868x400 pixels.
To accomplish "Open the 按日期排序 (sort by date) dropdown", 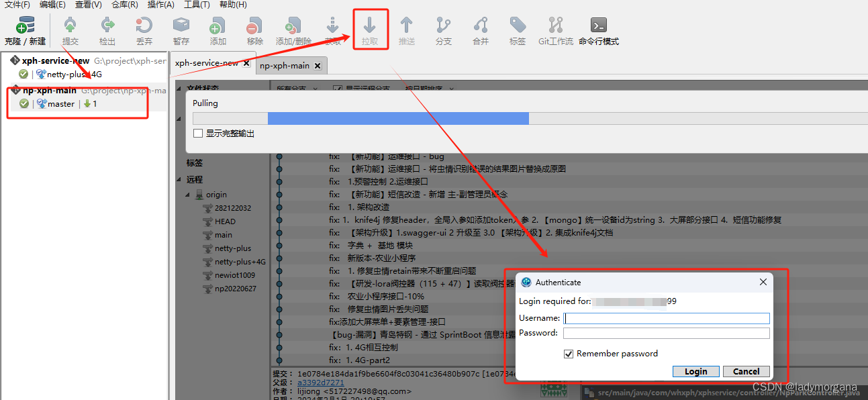I will 430,89.
